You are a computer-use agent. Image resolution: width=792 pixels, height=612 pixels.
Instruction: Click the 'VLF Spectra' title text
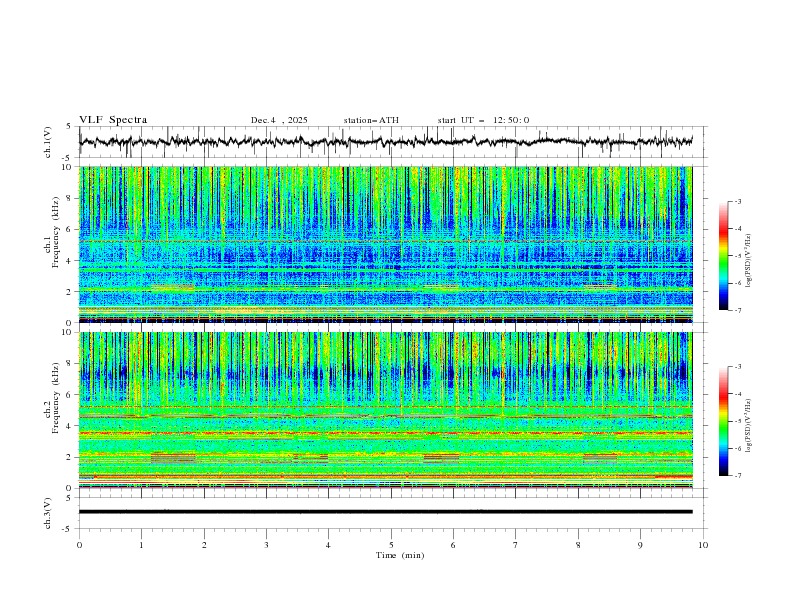[x=113, y=120]
